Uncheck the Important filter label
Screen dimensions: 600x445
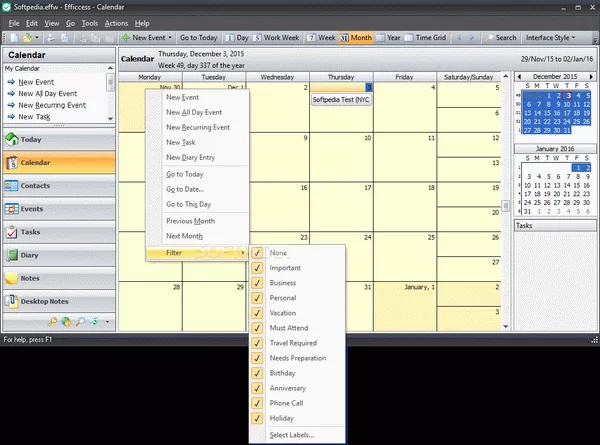coord(257,268)
